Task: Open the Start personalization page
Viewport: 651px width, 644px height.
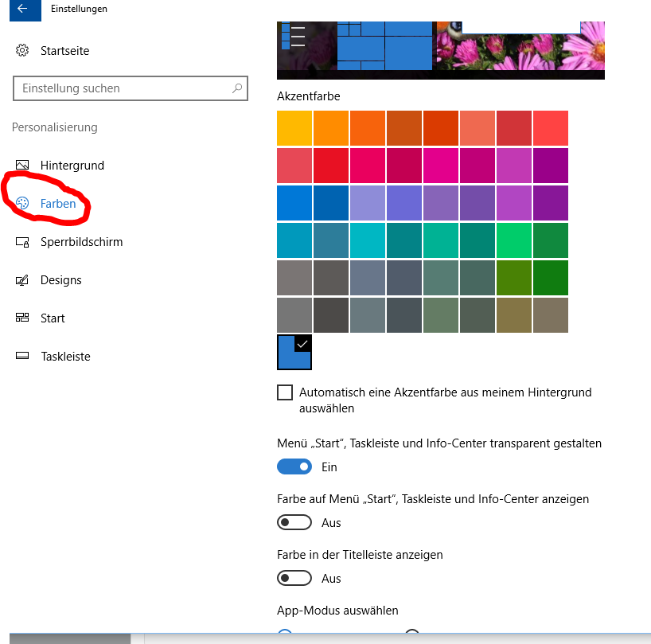Action: coord(53,318)
